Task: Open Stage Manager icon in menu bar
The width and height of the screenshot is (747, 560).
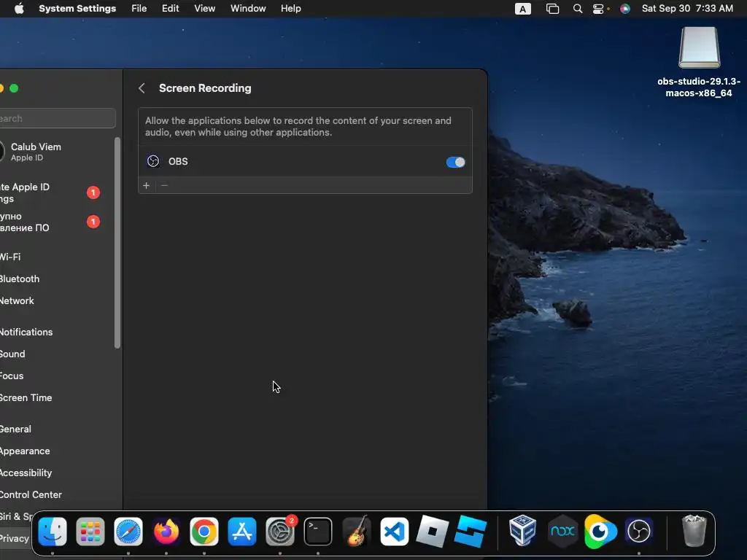Action: 552,9
